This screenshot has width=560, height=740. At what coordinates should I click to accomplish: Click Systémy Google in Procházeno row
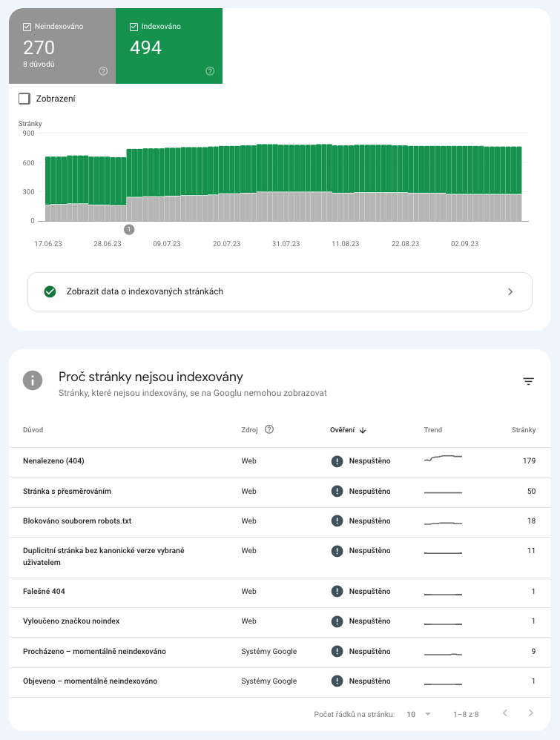[x=269, y=651]
